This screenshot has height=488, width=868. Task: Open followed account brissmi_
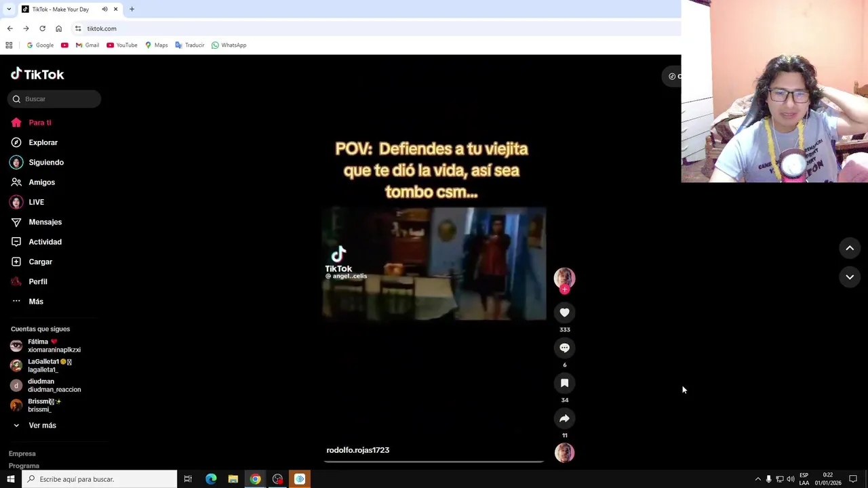[54, 405]
